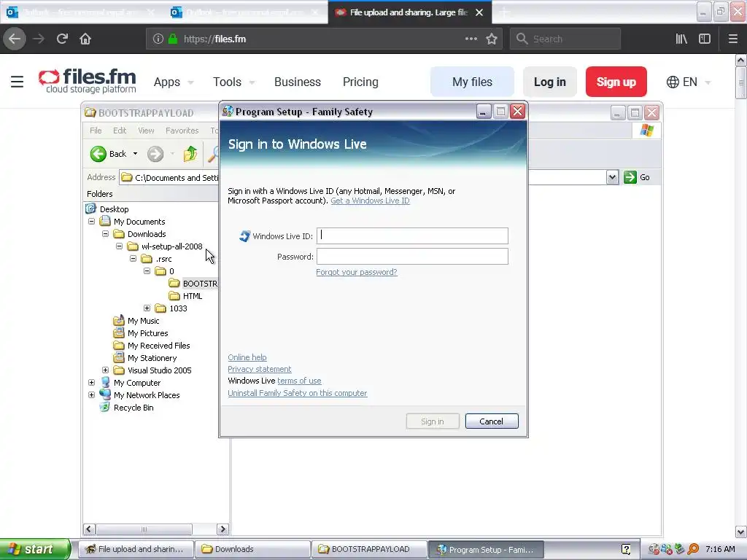Viewport: 747px width, 560px height.
Task: Collapse the Downloads tree node
Action: pos(105,234)
